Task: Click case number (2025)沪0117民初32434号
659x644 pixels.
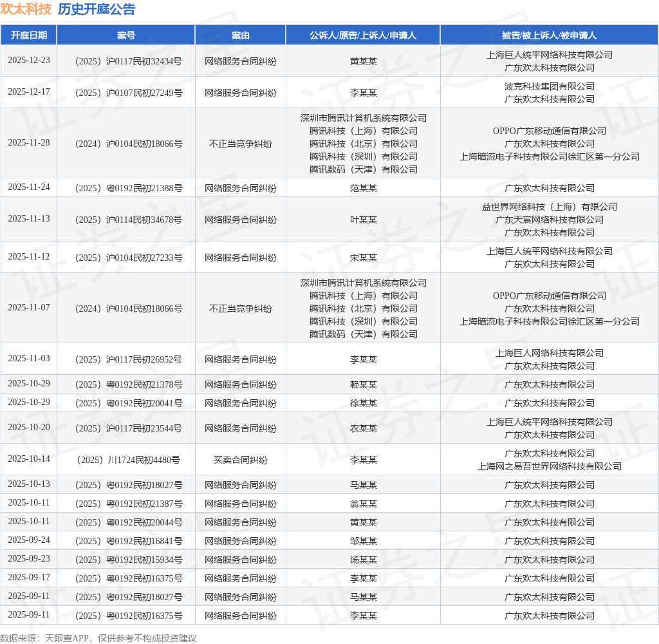Action: (x=129, y=61)
